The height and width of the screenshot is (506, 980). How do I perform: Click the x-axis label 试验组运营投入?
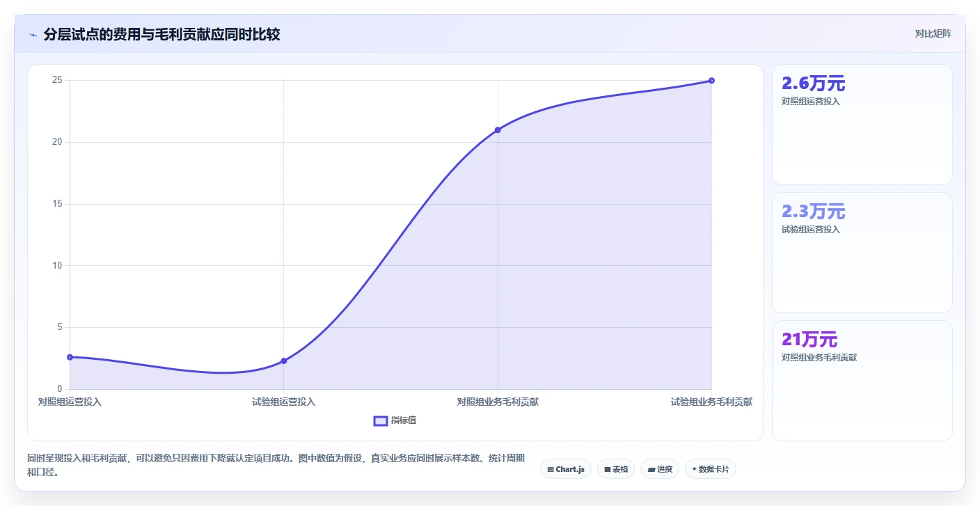(x=284, y=402)
